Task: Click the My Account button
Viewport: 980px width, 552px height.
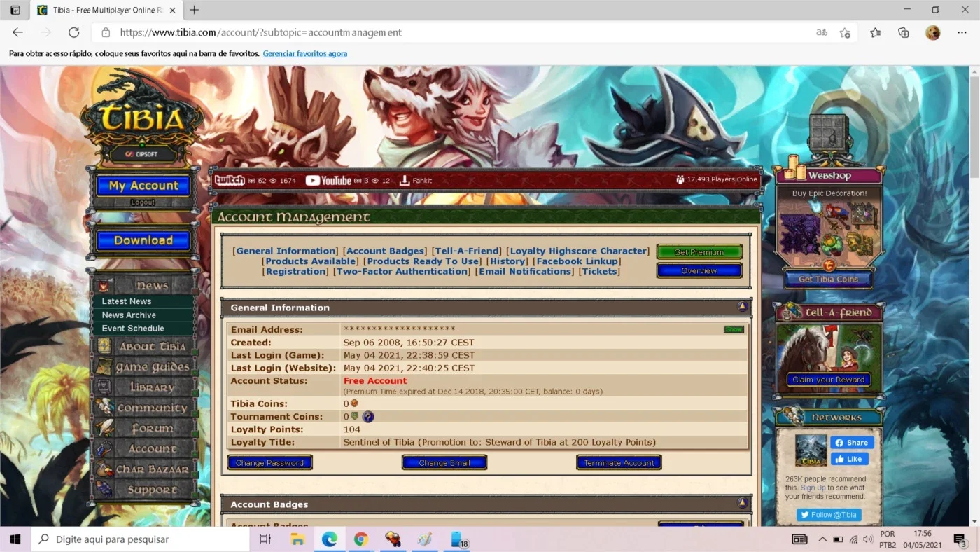Action: (x=143, y=186)
